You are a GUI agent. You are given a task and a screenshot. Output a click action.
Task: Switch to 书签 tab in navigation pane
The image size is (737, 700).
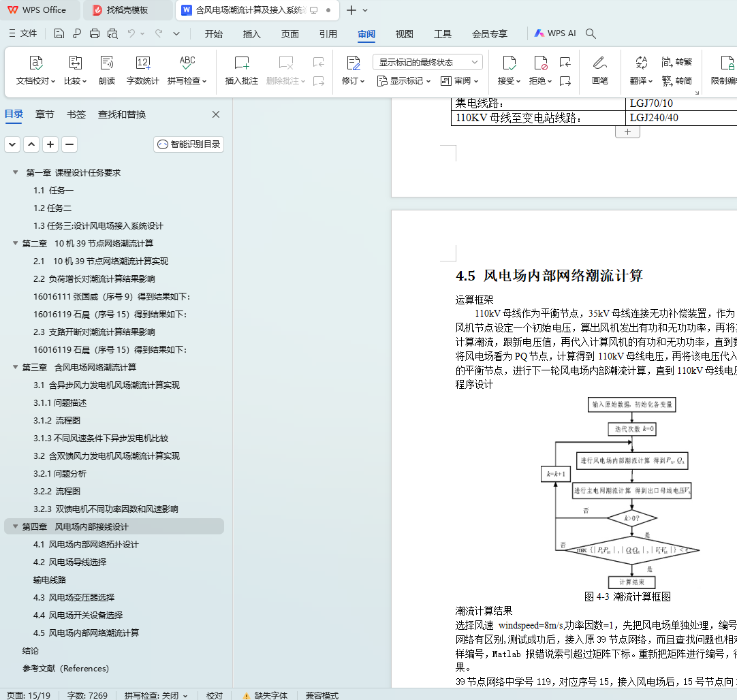point(76,114)
